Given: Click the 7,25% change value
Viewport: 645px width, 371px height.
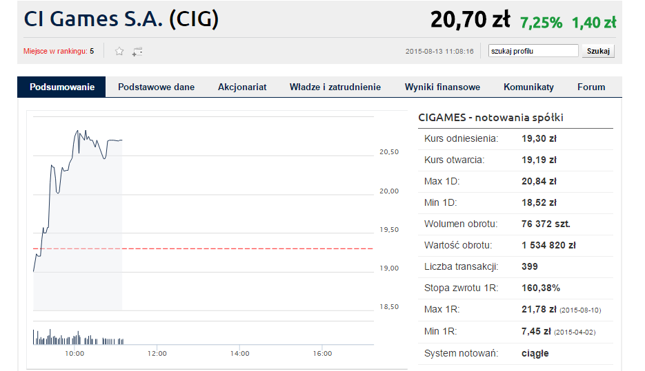Looking at the screenshot, I should (x=541, y=23).
